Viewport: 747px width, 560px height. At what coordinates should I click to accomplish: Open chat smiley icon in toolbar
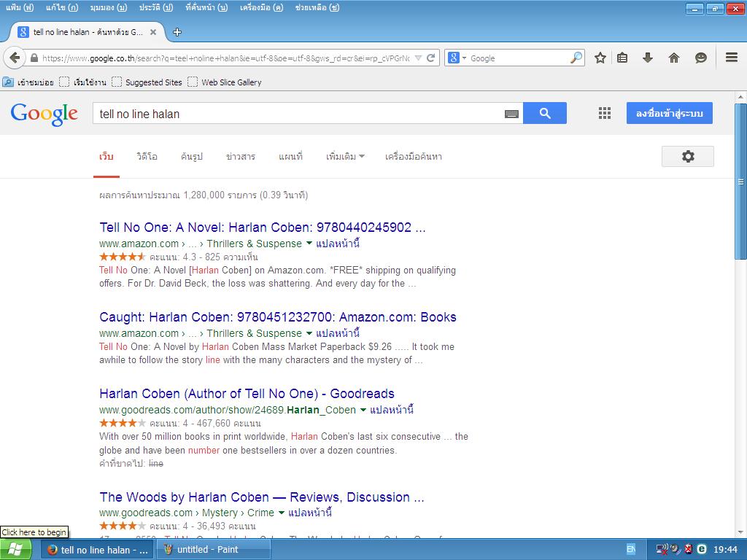[700, 58]
